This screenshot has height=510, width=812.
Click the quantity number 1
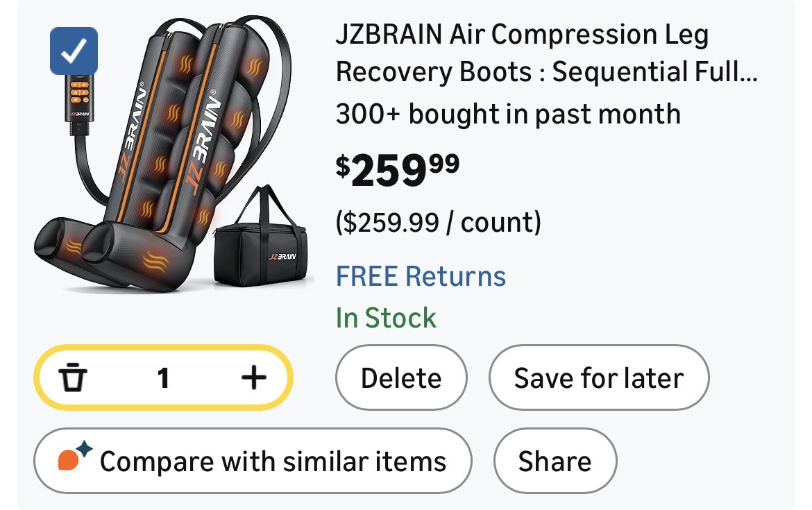pos(163,378)
